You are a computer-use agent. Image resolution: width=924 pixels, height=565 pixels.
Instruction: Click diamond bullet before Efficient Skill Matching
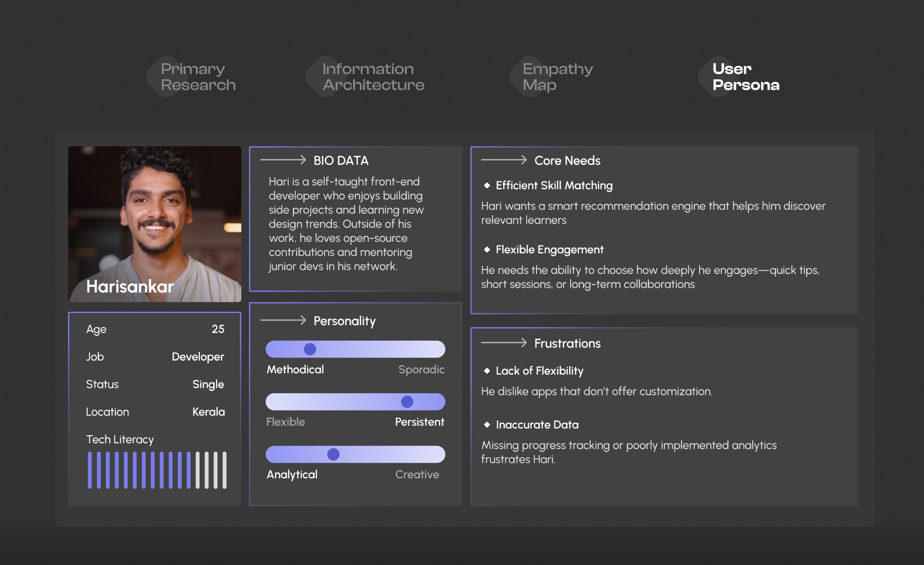[487, 186]
